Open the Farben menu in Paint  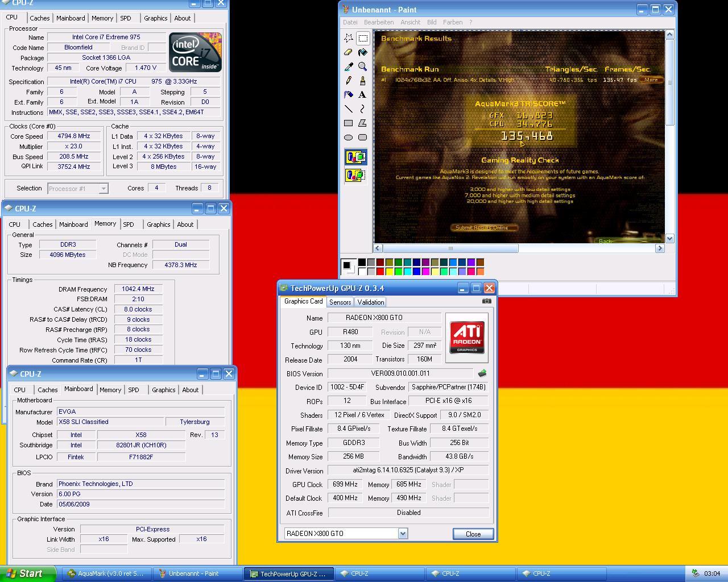point(453,22)
